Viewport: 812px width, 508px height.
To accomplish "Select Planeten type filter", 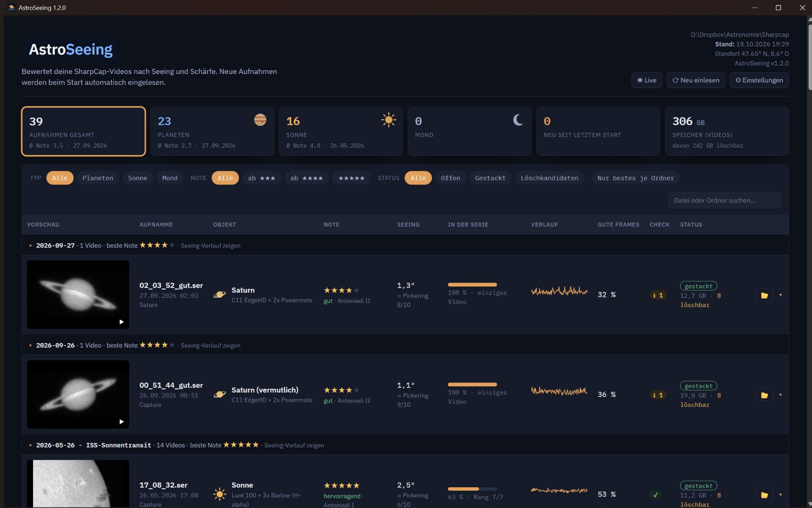I will [x=98, y=178].
